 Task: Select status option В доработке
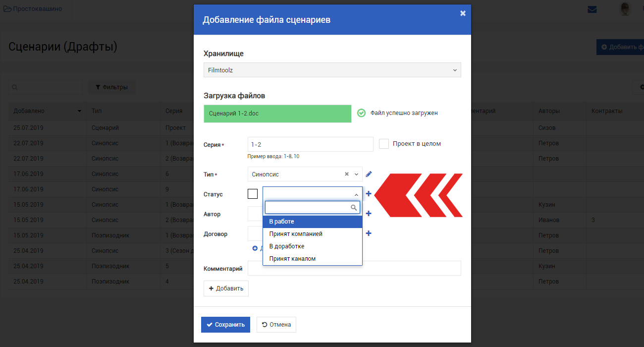[x=313, y=246]
